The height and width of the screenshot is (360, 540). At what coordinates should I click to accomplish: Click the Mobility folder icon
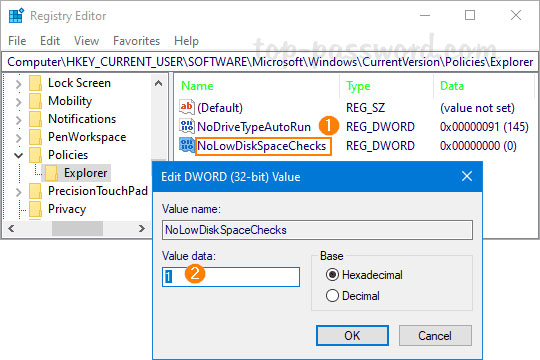pos(36,101)
